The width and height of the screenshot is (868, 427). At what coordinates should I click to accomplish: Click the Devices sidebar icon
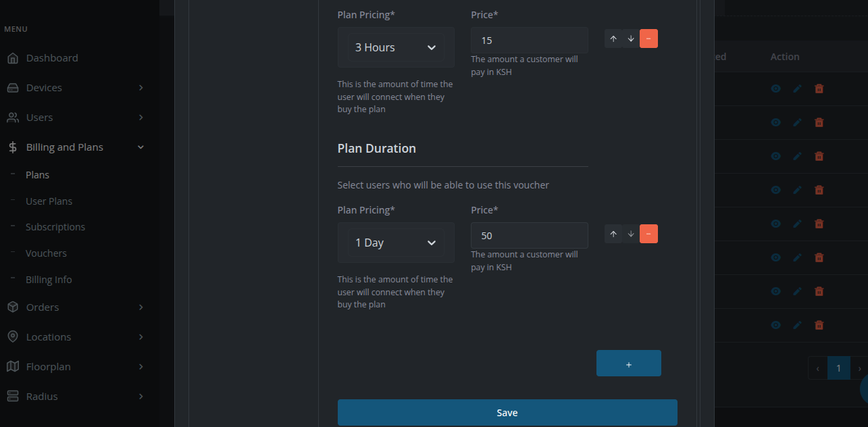click(14, 87)
